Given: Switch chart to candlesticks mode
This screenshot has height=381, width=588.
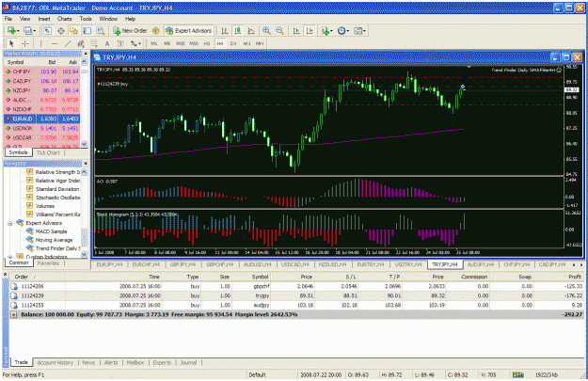Looking at the screenshot, I should point(238,31).
